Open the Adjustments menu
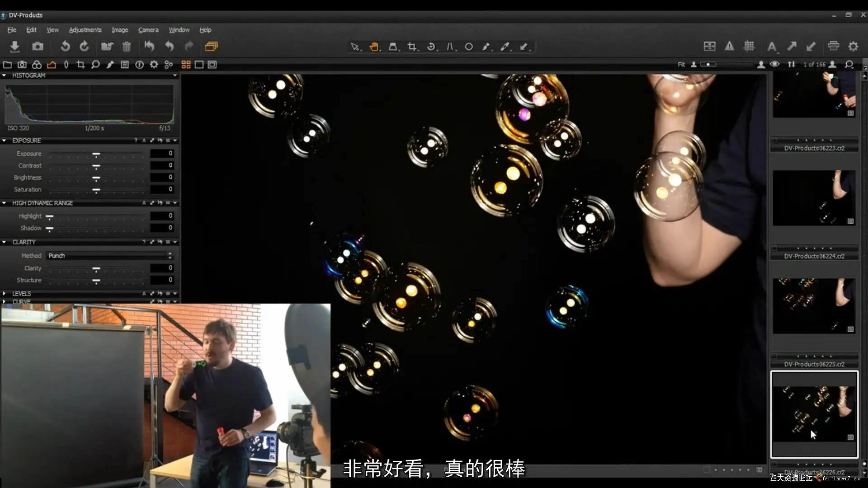The height and width of the screenshot is (488, 868). [85, 30]
